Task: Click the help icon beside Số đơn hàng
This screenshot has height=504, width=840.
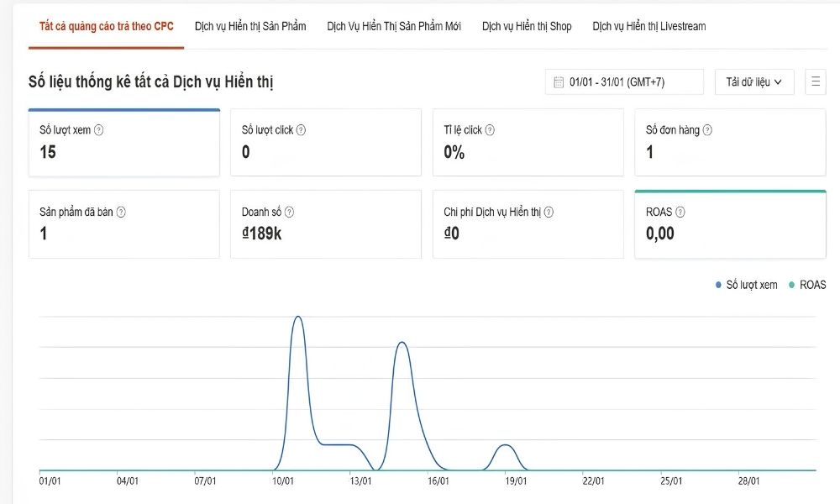Action: pyautogui.click(x=707, y=130)
